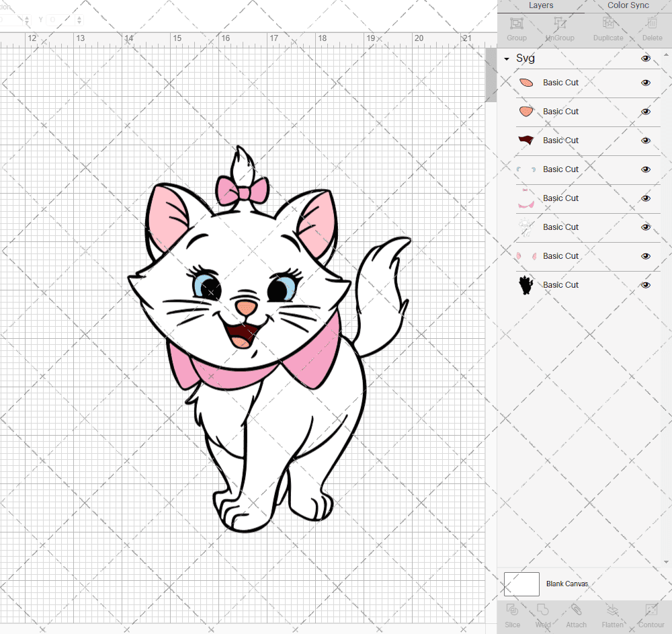Click the layers panel scroll-down arrow

pos(665,561)
